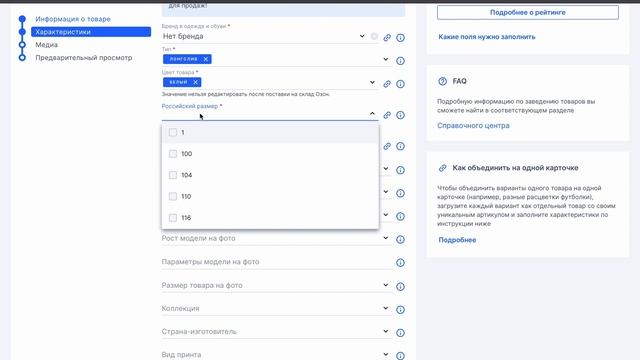The image size is (640, 360).
Task: Collapse the Российский размер dropdown chevron
Action: [x=372, y=113]
